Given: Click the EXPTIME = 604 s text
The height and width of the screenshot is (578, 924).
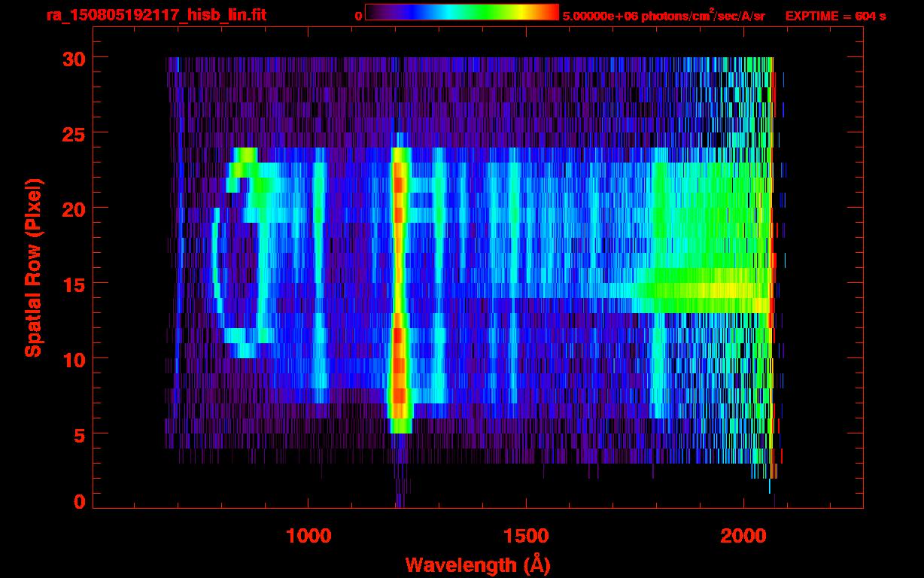Looking at the screenshot, I should [835, 16].
